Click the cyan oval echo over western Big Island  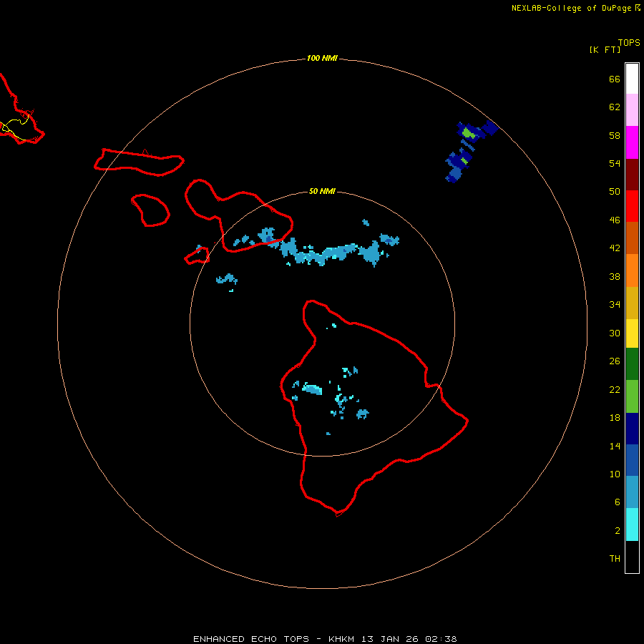[312, 389]
